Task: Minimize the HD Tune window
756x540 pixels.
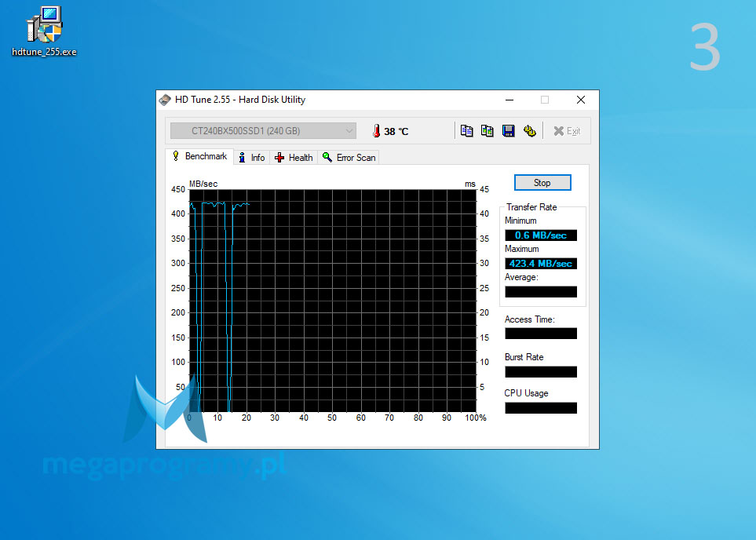Action: (x=509, y=100)
